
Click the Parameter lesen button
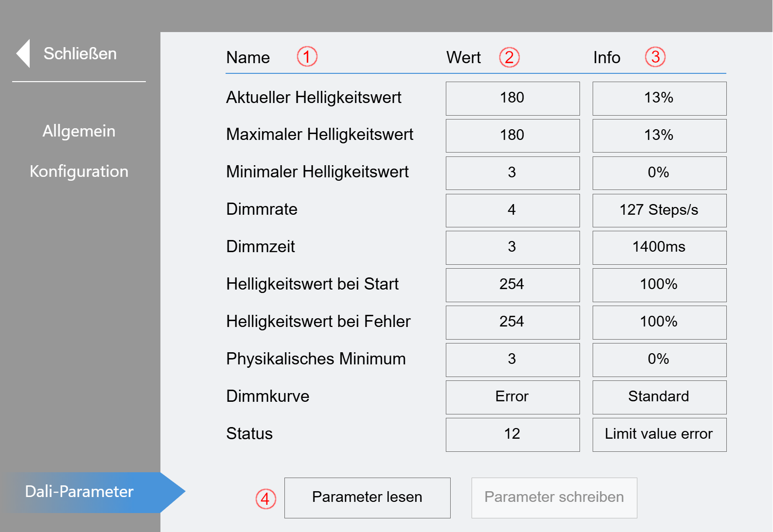(368, 498)
